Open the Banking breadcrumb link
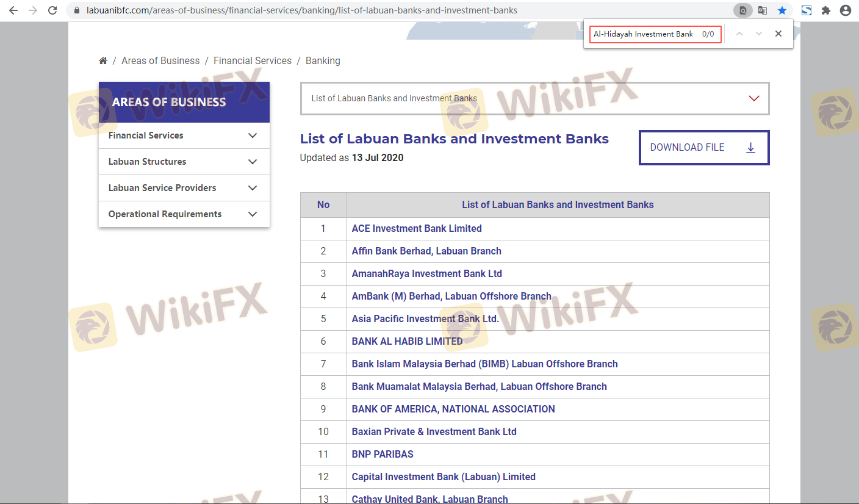This screenshot has height=504, width=859. click(x=323, y=61)
